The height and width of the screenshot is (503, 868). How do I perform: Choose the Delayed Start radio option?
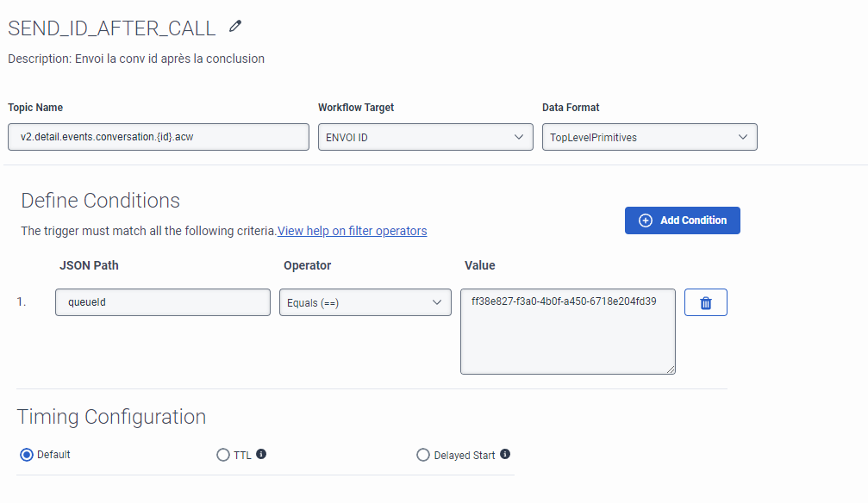(423, 455)
